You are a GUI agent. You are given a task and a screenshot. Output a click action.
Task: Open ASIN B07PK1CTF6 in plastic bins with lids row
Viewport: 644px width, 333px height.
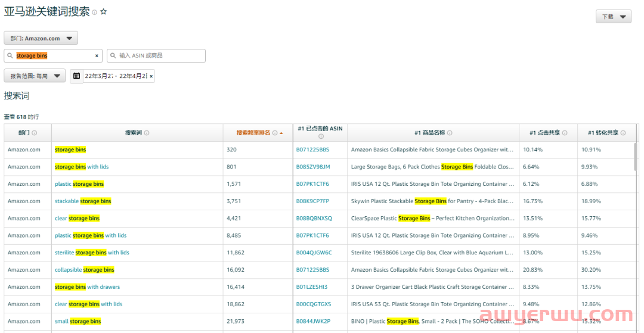312,236
